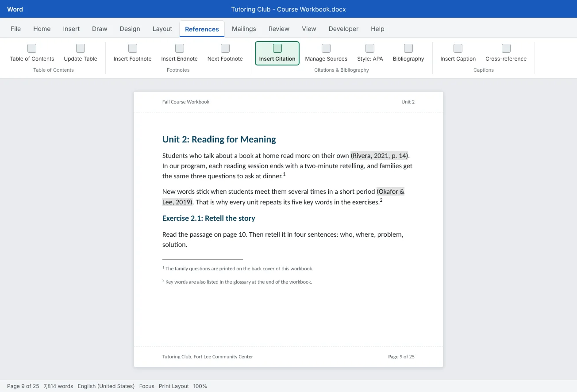Select the Okafor & Lee, 2019 citation
The image size is (577, 392).
391,192
